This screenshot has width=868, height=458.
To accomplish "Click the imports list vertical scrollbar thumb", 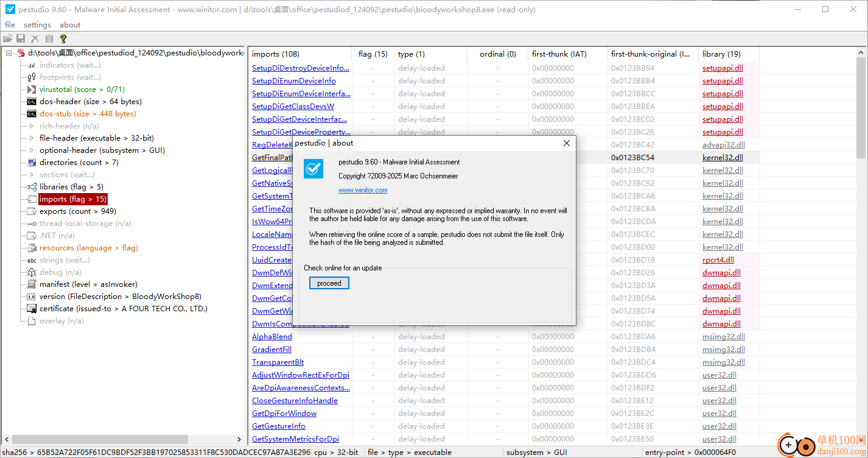I will [861, 107].
